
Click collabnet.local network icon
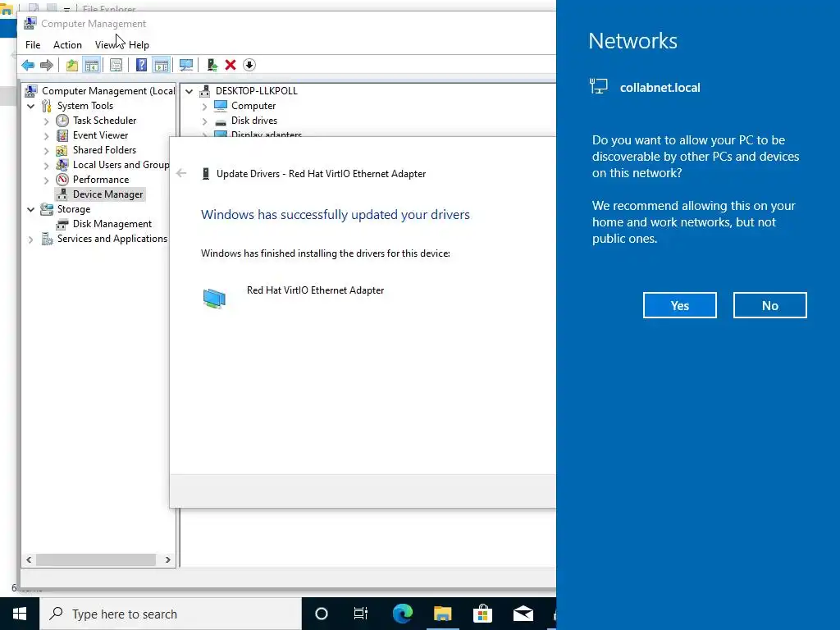point(598,86)
